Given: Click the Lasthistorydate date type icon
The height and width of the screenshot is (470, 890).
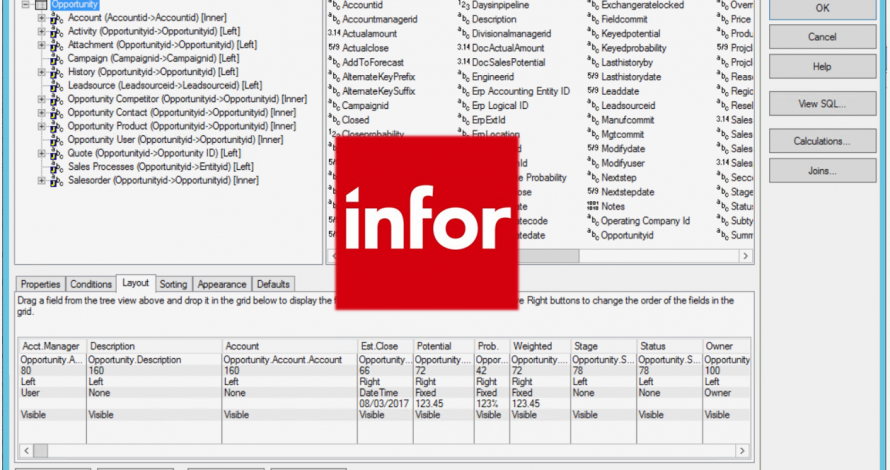Looking at the screenshot, I should click(x=593, y=77).
